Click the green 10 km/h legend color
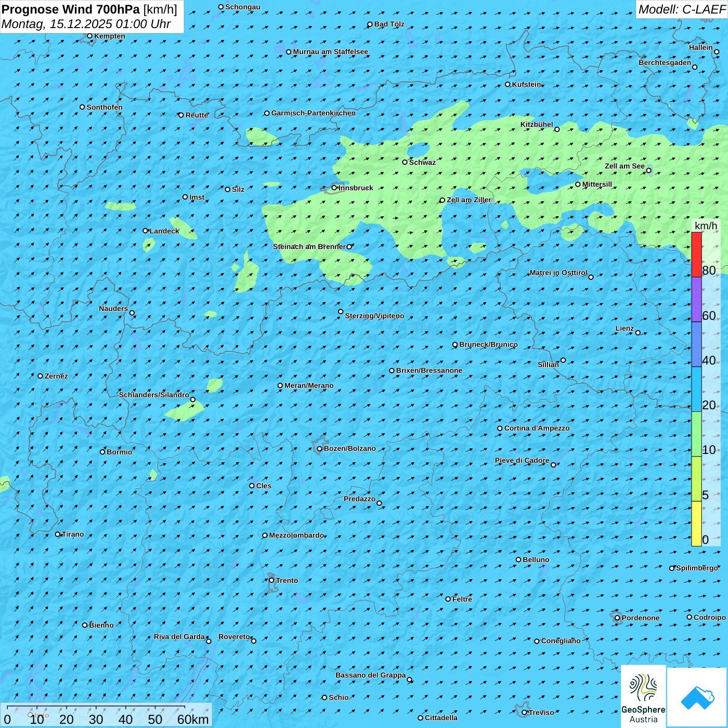 tap(696, 434)
